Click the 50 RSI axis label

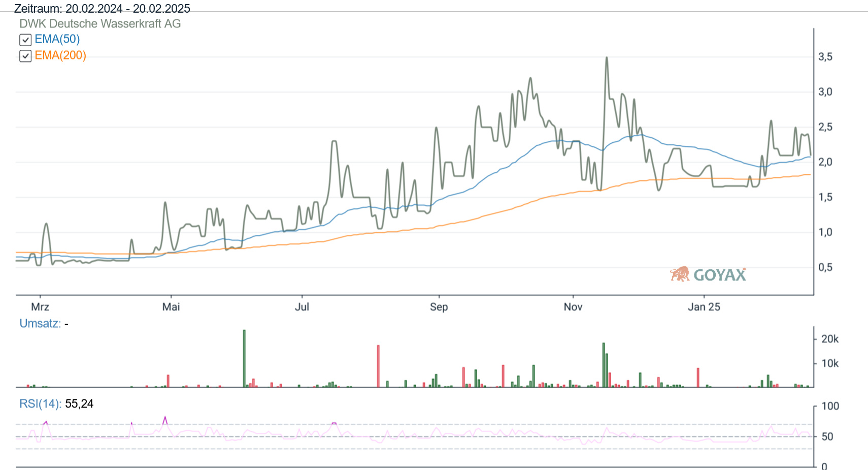pyautogui.click(x=827, y=436)
